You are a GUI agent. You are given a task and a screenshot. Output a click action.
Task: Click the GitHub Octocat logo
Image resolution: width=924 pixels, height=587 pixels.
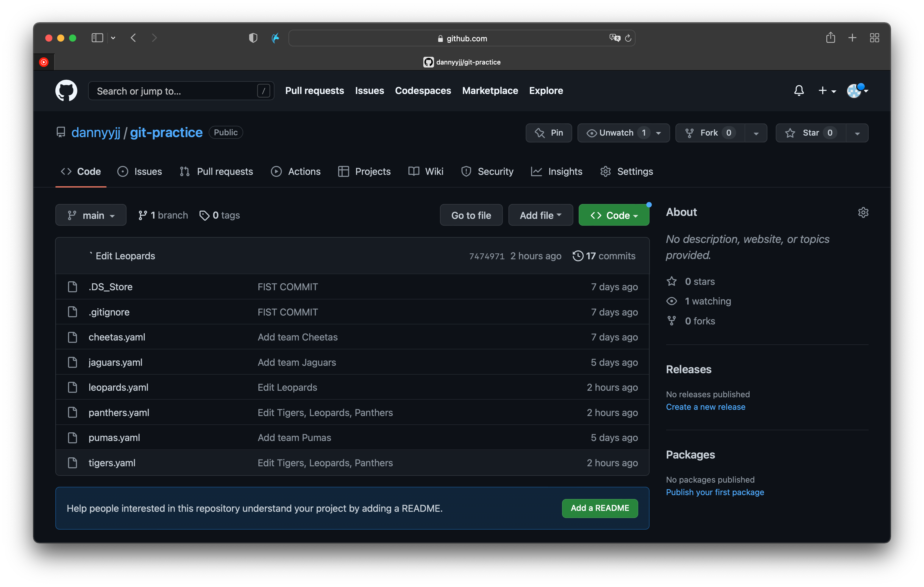pyautogui.click(x=66, y=90)
